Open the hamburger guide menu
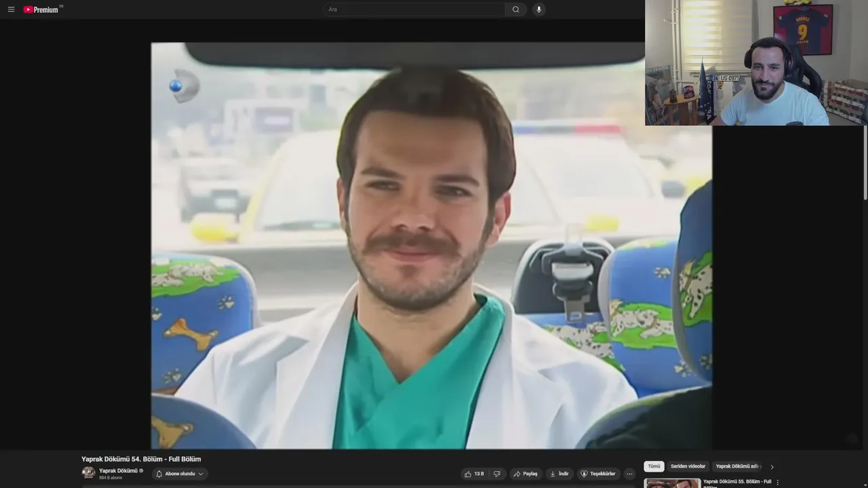This screenshot has height=488, width=868. click(11, 9)
